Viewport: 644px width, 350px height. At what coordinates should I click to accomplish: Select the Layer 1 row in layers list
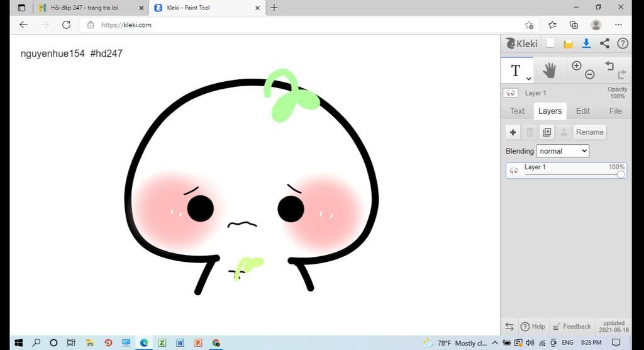pyautogui.click(x=567, y=170)
